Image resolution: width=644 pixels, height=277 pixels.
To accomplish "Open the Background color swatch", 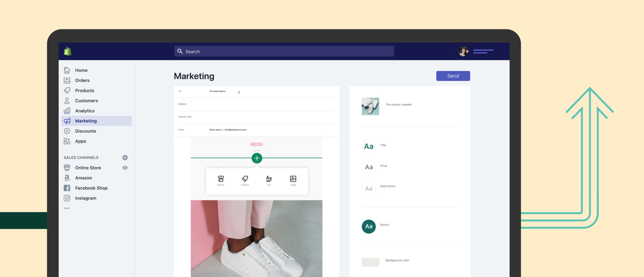I will click(x=370, y=262).
